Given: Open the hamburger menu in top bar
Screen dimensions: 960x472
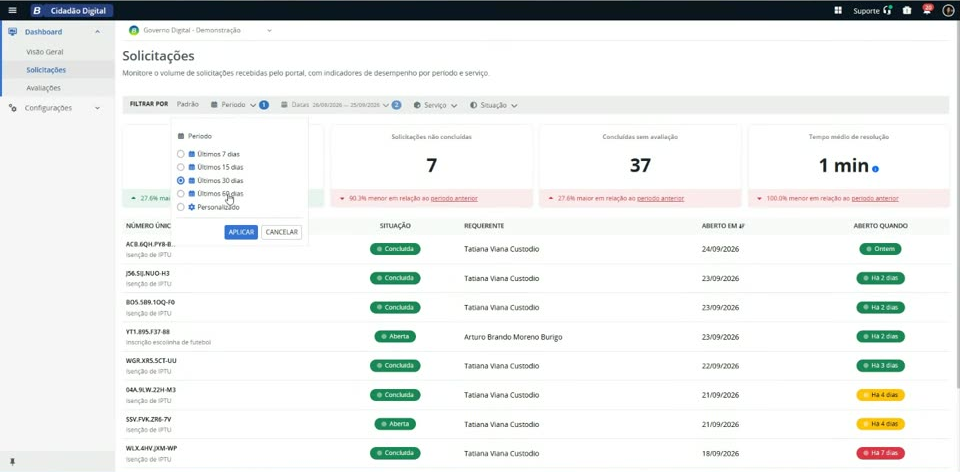Looking at the screenshot, I should pos(12,10).
